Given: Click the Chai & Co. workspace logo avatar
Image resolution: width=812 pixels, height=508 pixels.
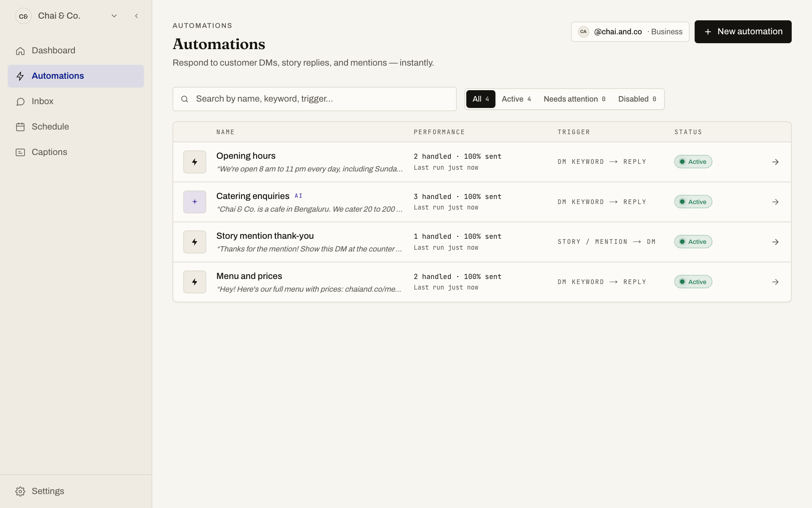Looking at the screenshot, I should point(23,16).
